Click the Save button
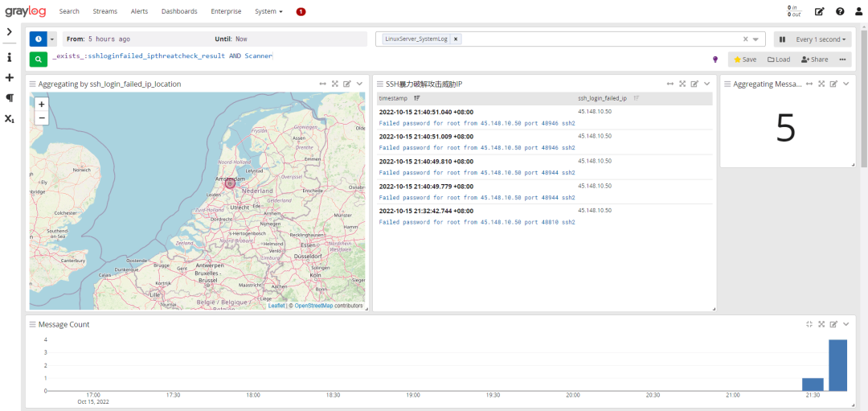 coord(744,60)
